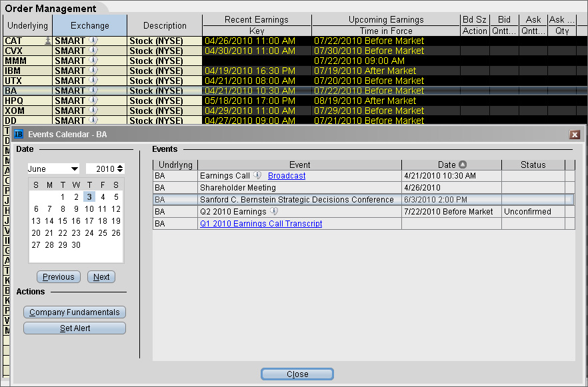588x387 pixels.
Task: Select the Shareholder Meeting event row
Action: click(x=364, y=188)
